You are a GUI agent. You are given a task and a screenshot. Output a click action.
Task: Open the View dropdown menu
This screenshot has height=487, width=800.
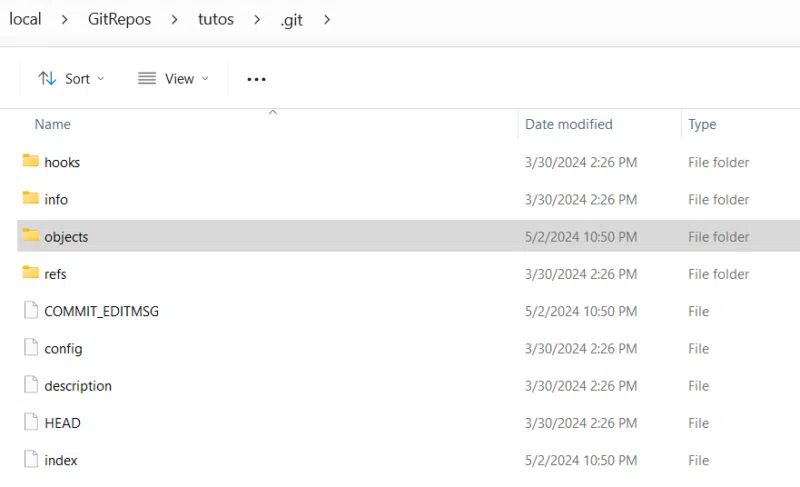[173, 79]
